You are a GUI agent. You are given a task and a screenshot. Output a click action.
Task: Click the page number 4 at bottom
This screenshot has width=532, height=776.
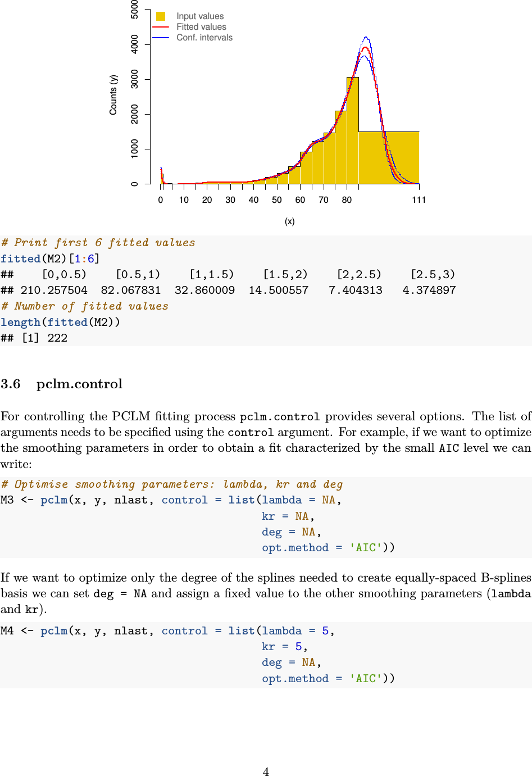266,772
